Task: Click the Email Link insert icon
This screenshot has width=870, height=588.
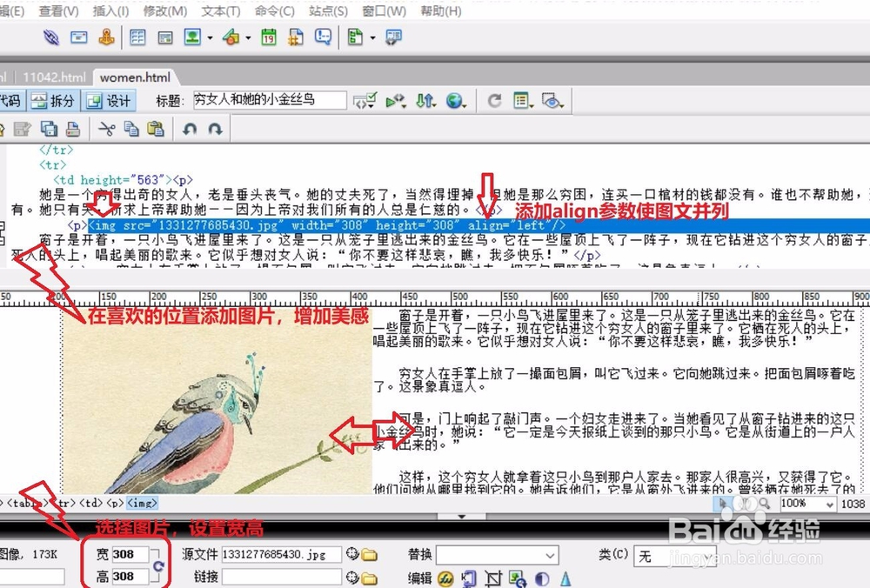Action: 79,37
